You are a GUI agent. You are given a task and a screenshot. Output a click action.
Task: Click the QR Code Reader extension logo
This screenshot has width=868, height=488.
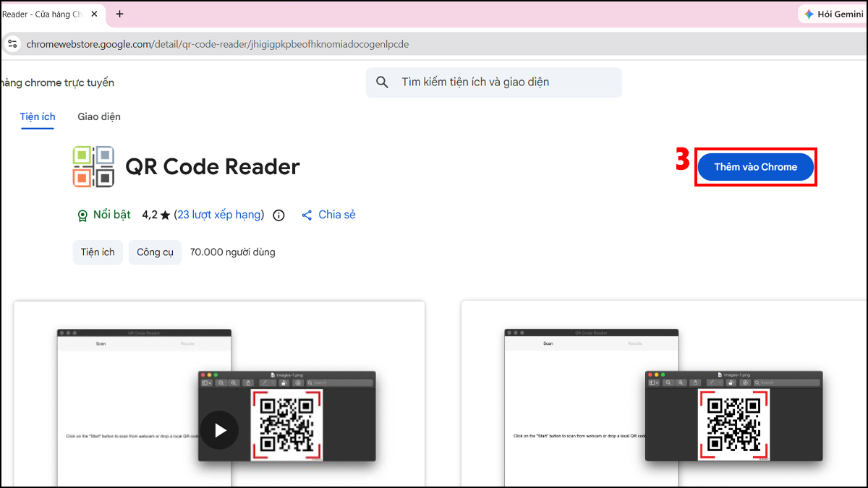tap(93, 166)
